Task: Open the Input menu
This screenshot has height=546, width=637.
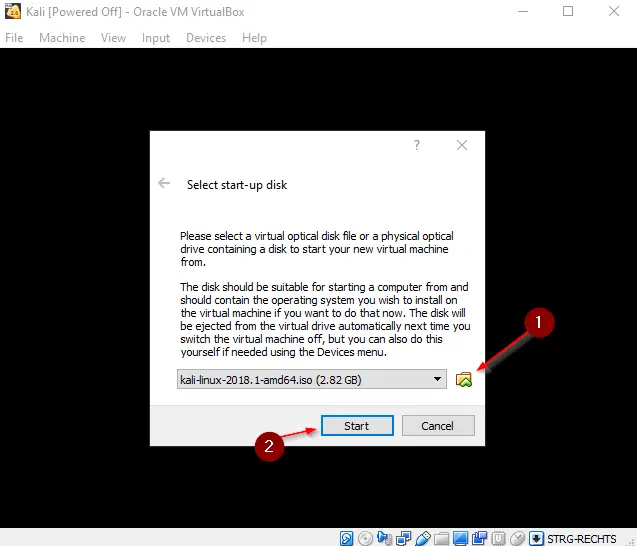Action: click(156, 38)
